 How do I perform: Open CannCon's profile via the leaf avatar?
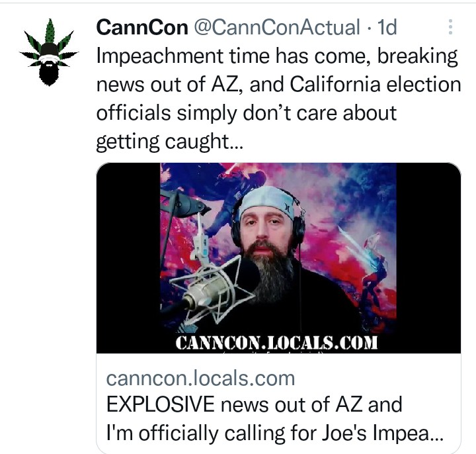click(48, 52)
